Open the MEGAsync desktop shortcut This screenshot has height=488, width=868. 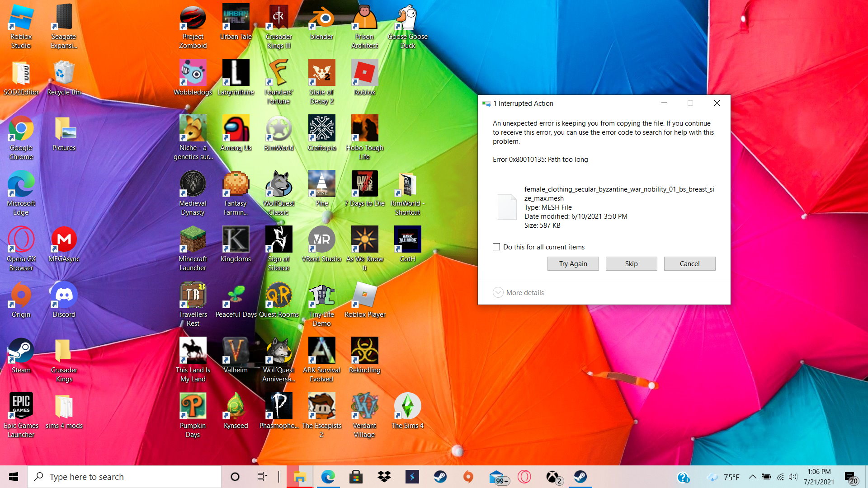tap(64, 244)
